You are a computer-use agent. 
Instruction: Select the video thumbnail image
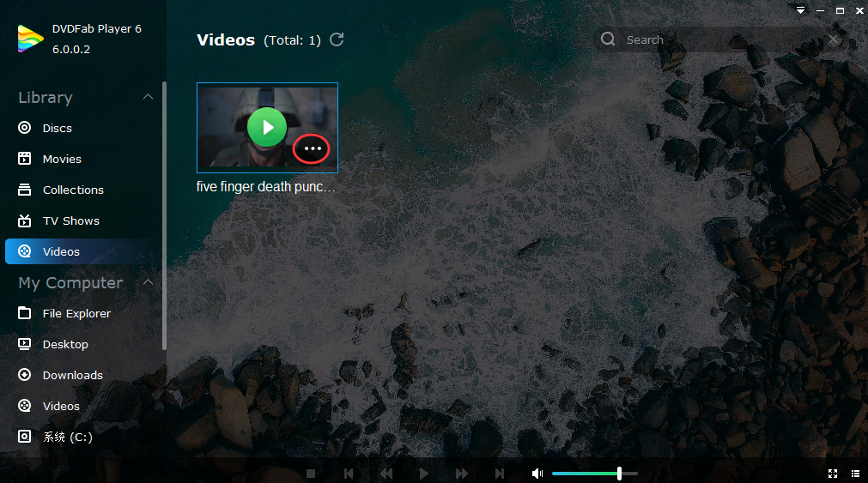click(267, 128)
